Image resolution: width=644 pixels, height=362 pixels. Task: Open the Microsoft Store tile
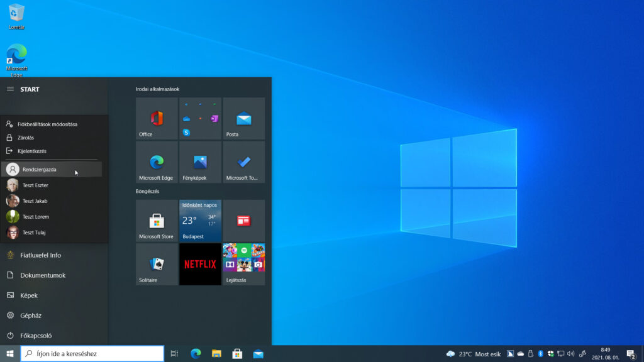pyautogui.click(x=157, y=221)
